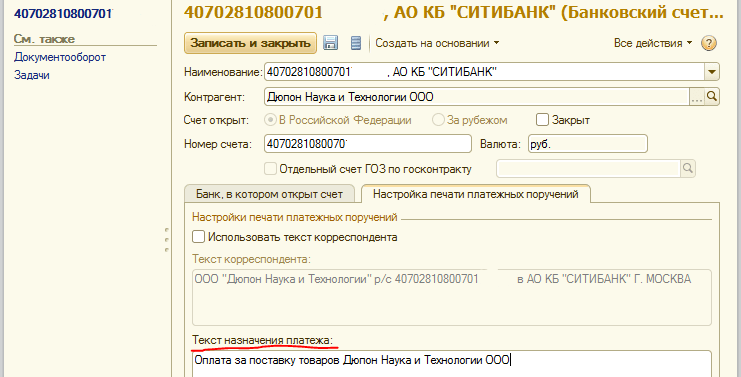Image resolution: width=741 pixels, height=377 pixels.
Task: Click the magnifier icon in Контрагент field
Action: point(712,97)
